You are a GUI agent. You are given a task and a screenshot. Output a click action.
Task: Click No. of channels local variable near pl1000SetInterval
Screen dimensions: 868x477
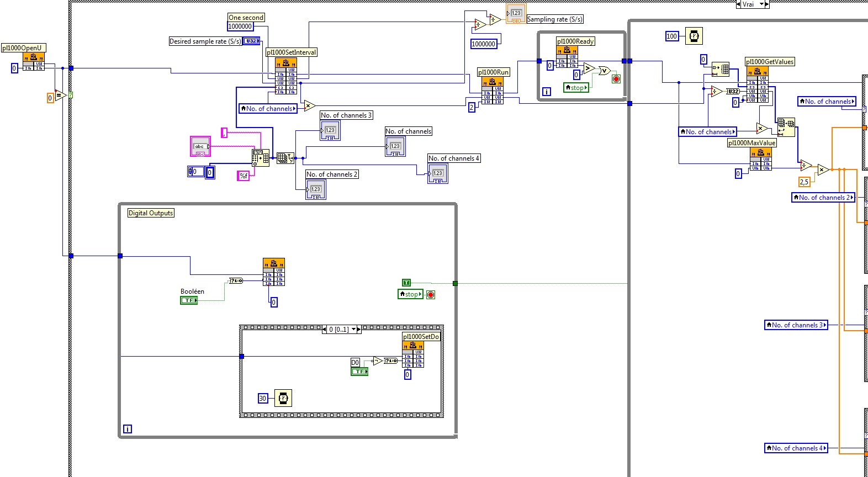pyautogui.click(x=268, y=109)
